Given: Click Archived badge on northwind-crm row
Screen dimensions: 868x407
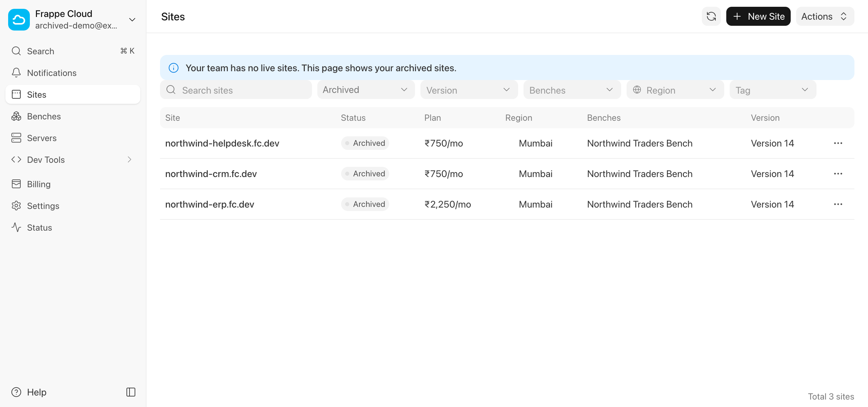Looking at the screenshot, I should coord(365,174).
